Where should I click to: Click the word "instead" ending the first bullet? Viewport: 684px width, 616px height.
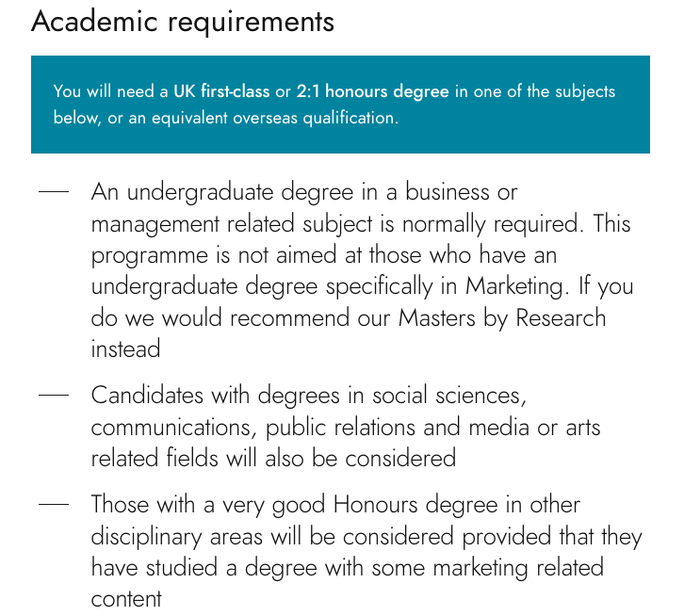pyautogui.click(x=125, y=349)
